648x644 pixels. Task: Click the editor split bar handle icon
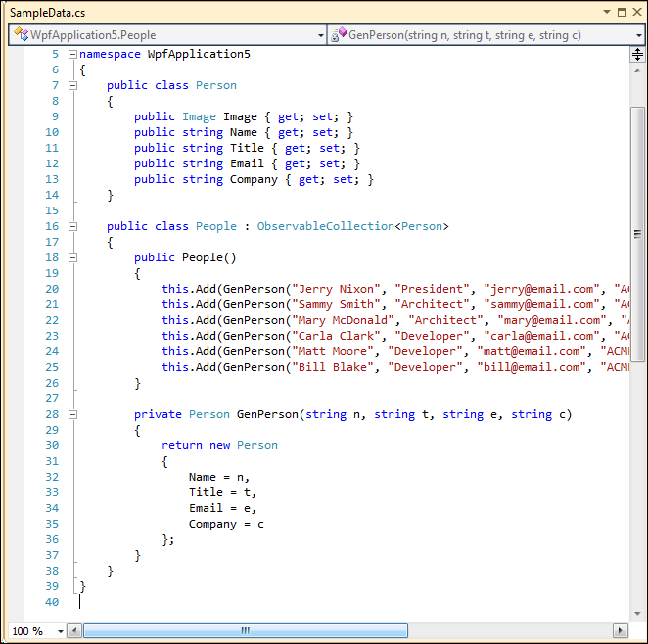pyautogui.click(x=637, y=55)
